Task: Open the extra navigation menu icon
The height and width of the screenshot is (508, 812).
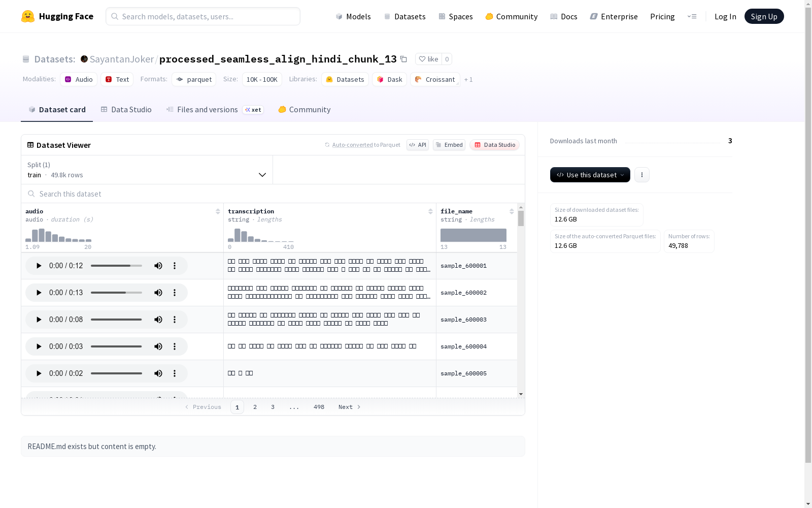Action: [692, 16]
